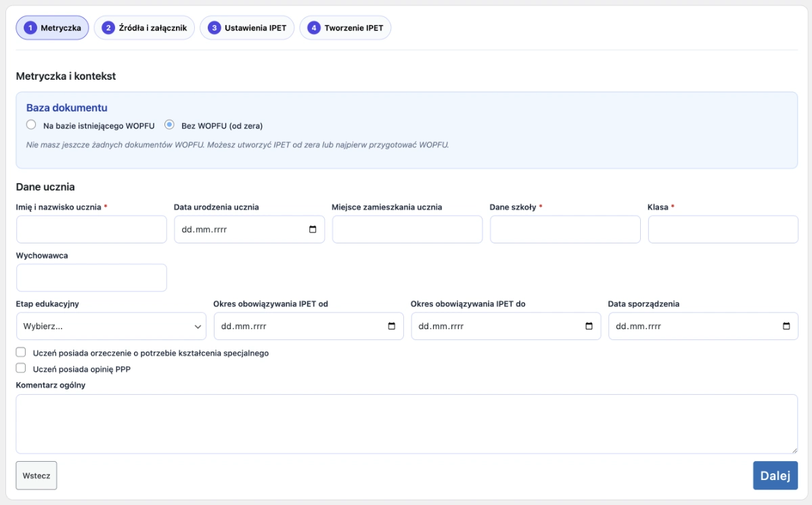Click into the Klasa text field

[x=723, y=230]
